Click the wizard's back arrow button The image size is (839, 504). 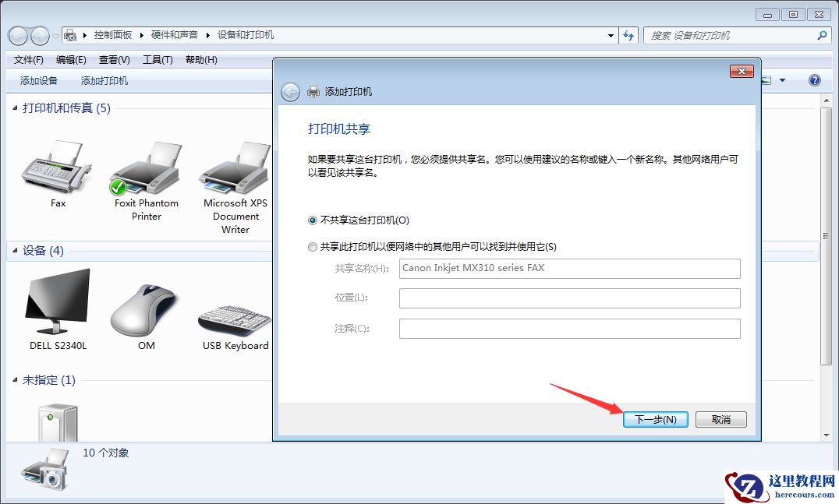pyautogui.click(x=289, y=91)
